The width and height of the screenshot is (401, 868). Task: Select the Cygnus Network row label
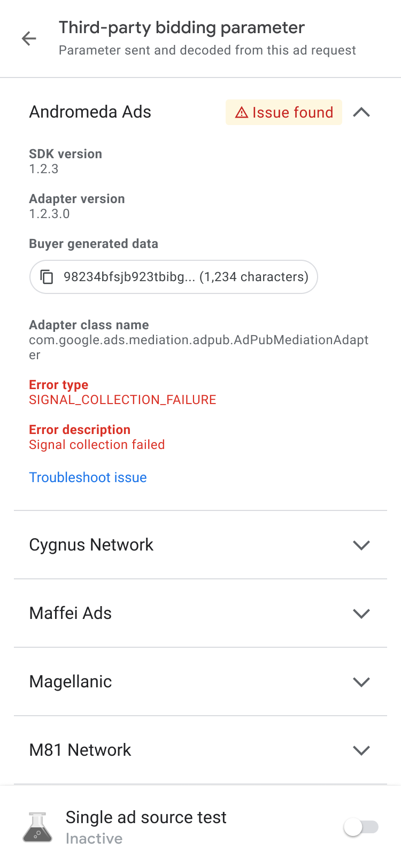(x=91, y=545)
